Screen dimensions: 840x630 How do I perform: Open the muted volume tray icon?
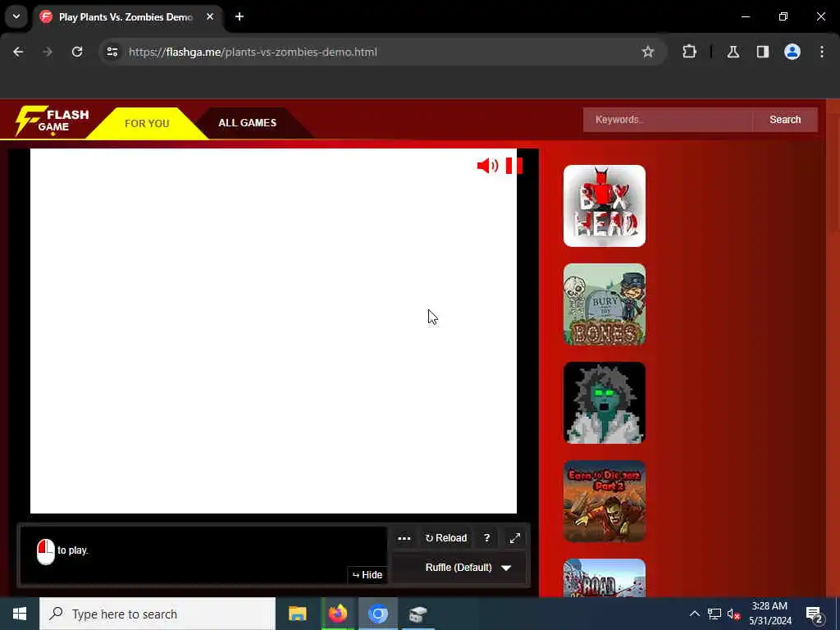[734, 614]
